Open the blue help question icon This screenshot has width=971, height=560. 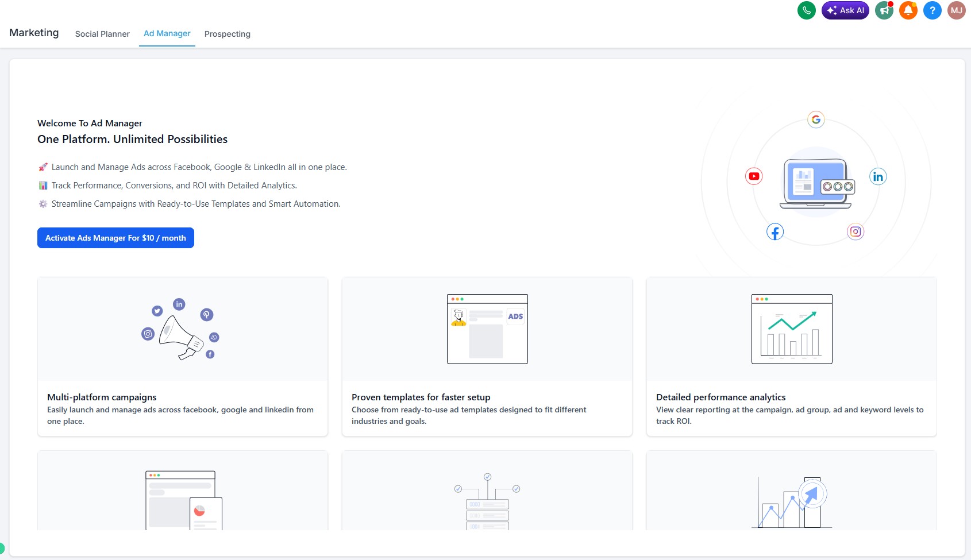coord(933,10)
